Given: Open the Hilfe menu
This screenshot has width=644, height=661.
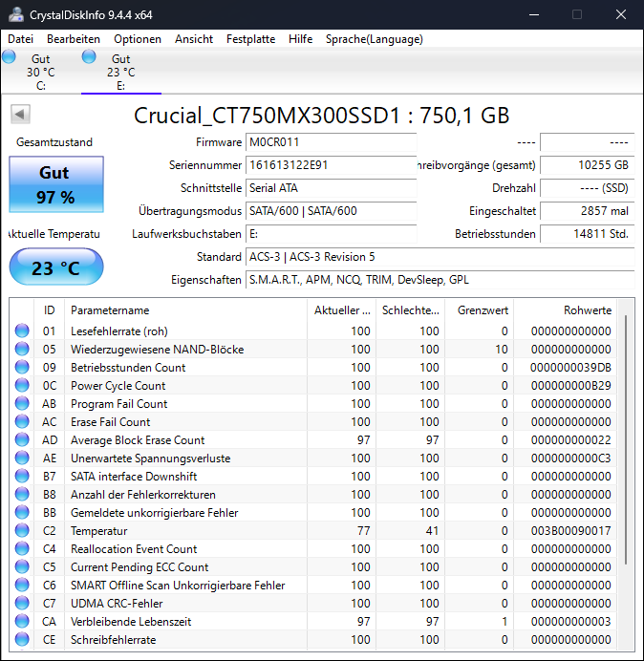Looking at the screenshot, I should [x=300, y=39].
